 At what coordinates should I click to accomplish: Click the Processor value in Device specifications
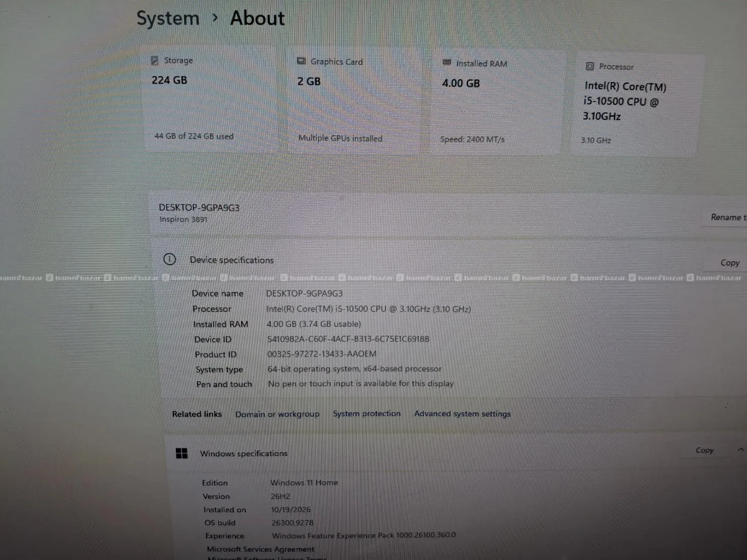click(368, 309)
